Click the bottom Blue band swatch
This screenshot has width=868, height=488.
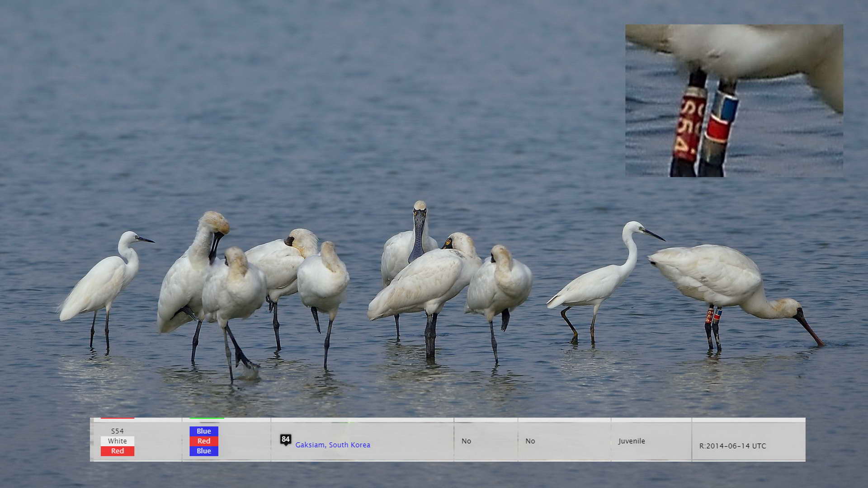[203, 451]
